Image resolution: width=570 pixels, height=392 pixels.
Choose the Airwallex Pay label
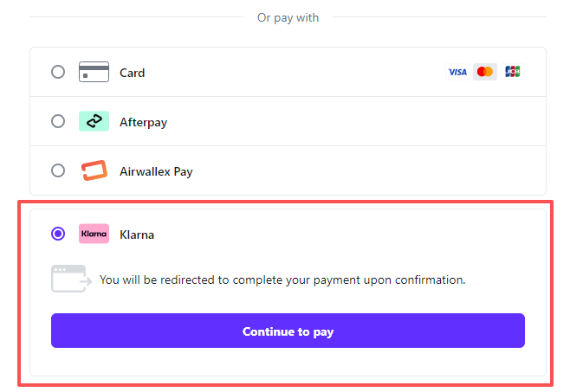tap(156, 171)
